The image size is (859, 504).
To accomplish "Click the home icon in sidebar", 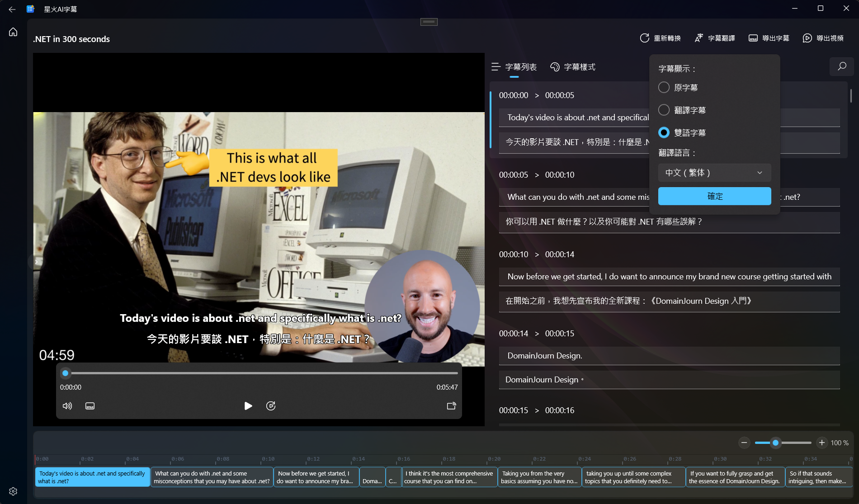I will coord(13,32).
